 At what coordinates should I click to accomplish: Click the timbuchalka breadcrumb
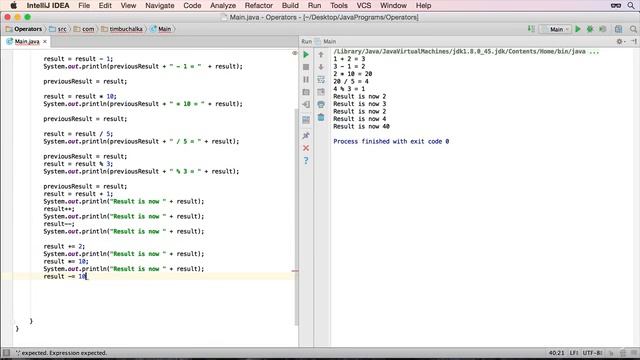122,29
